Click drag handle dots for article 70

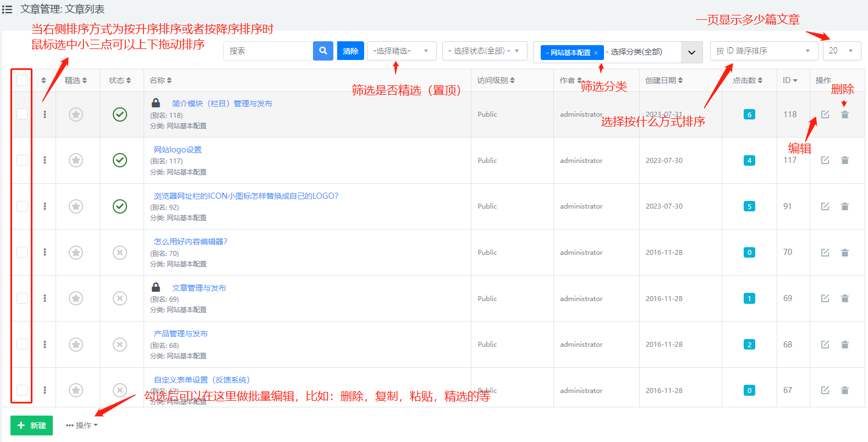[45, 252]
